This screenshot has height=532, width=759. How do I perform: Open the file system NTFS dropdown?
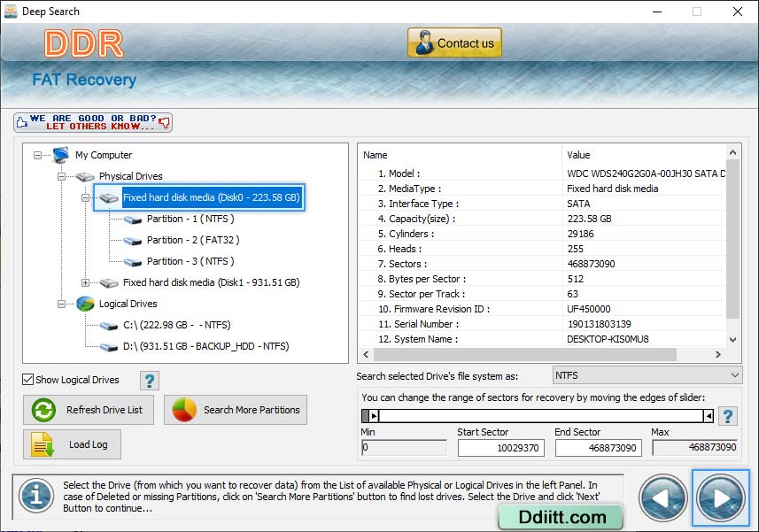647,375
